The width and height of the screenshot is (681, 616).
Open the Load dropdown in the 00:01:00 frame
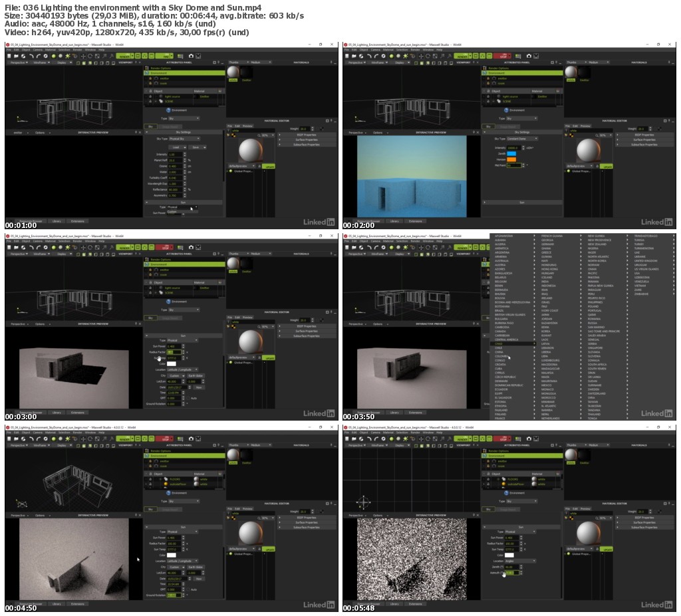[x=177, y=147]
